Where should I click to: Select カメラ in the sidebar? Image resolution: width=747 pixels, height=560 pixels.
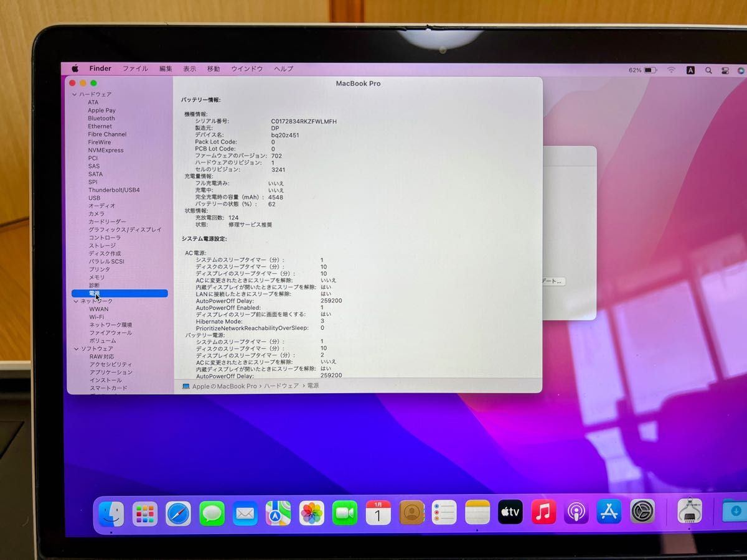click(x=96, y=214)
